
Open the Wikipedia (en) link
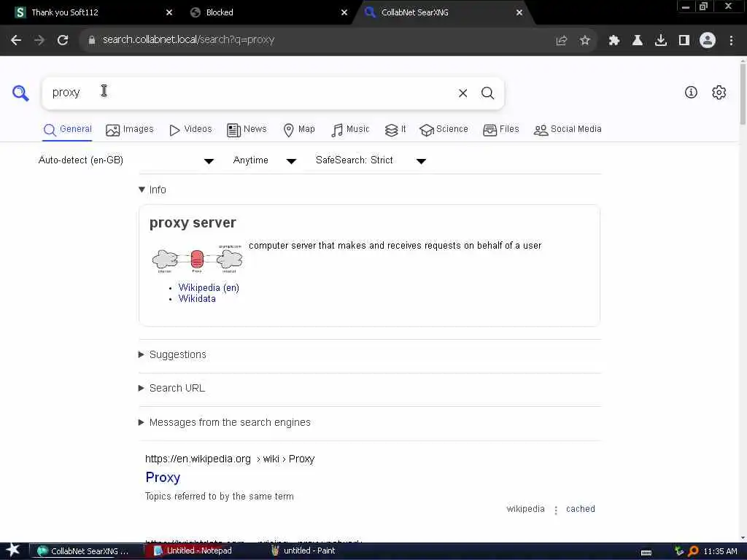209,287
